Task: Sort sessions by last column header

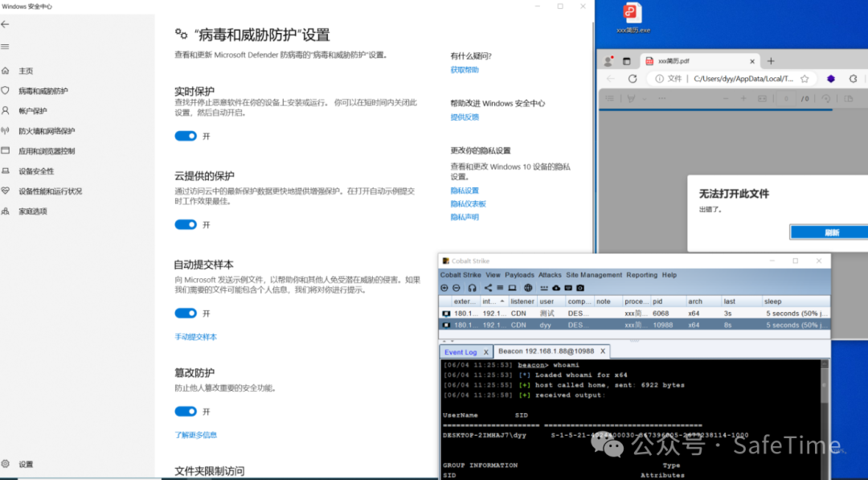Action: click(x=741, y=302)
